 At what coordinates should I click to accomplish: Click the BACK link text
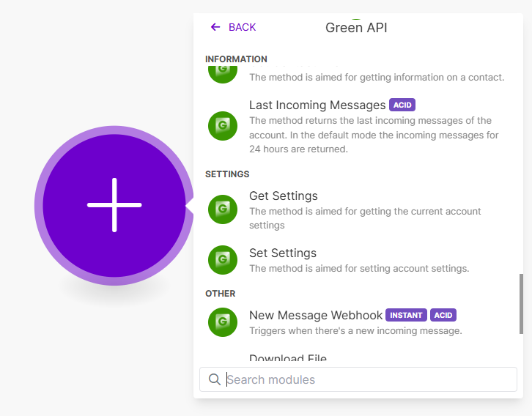pos(242,27)
